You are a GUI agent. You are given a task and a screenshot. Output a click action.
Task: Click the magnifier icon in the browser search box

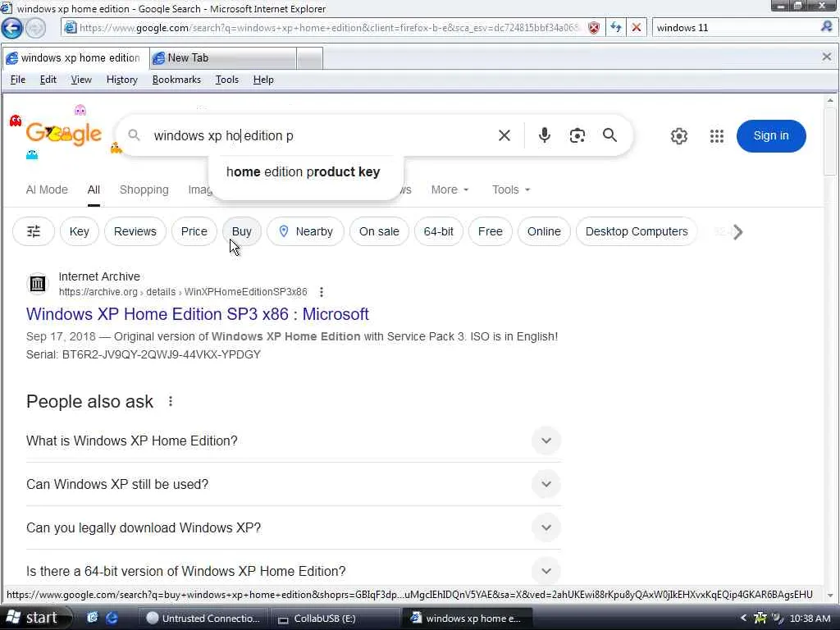(827, 27)
